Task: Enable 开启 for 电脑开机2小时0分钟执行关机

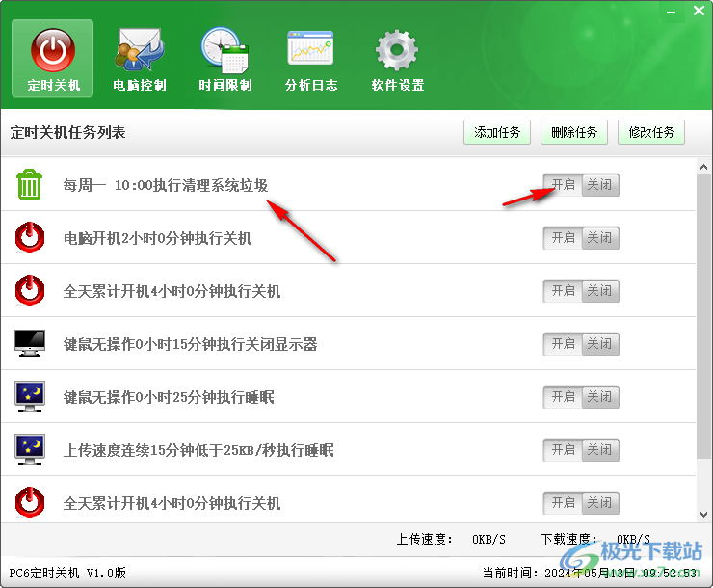Action: click(563, 238)
